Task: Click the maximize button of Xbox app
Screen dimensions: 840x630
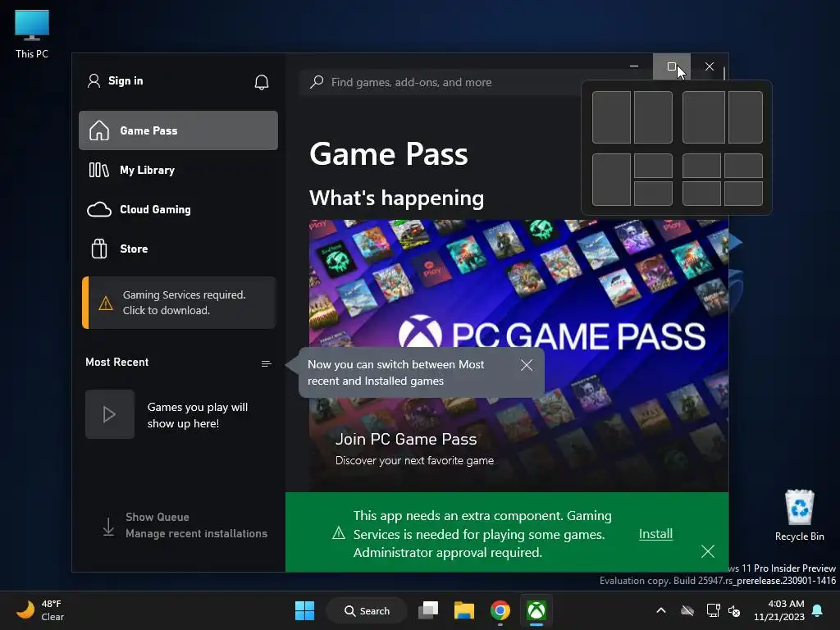Action: (x=671, y=66)
